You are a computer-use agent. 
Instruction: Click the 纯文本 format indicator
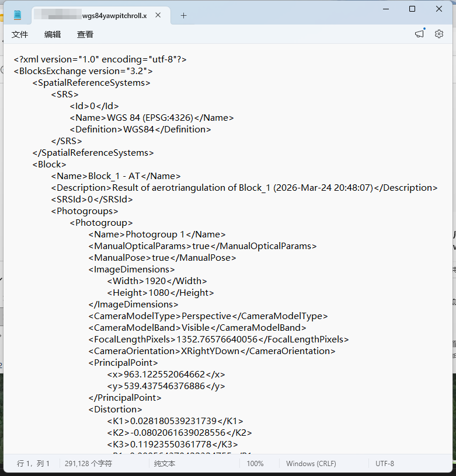pyautogui.click(x=165, y=464)
